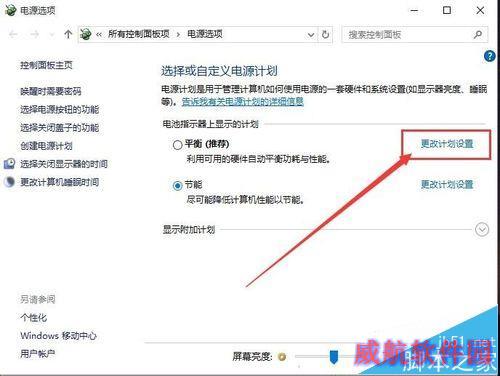
Task: Click the monitor icon beside 选择关闭显示器的时间
Action: click(10, 164)
